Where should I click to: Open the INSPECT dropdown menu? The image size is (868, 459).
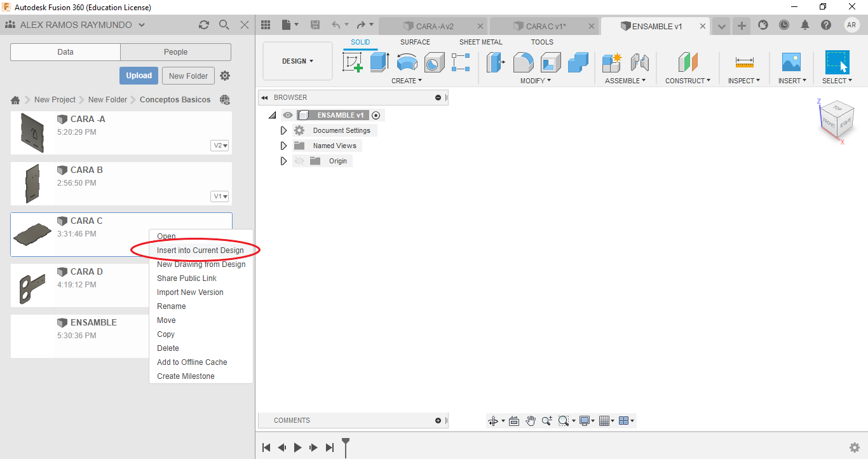[744, 81]
